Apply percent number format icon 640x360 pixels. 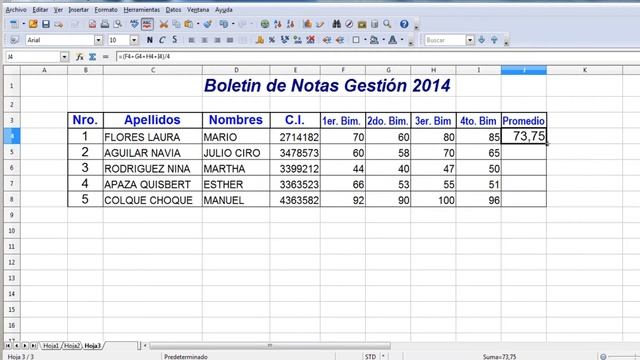pos(272,40)
